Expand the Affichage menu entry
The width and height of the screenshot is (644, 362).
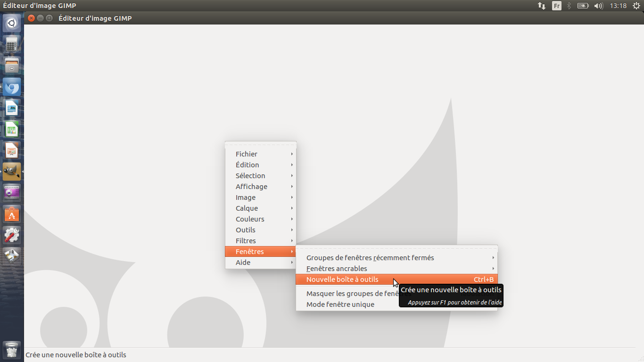pyautogui.click(x=261, y=187)
